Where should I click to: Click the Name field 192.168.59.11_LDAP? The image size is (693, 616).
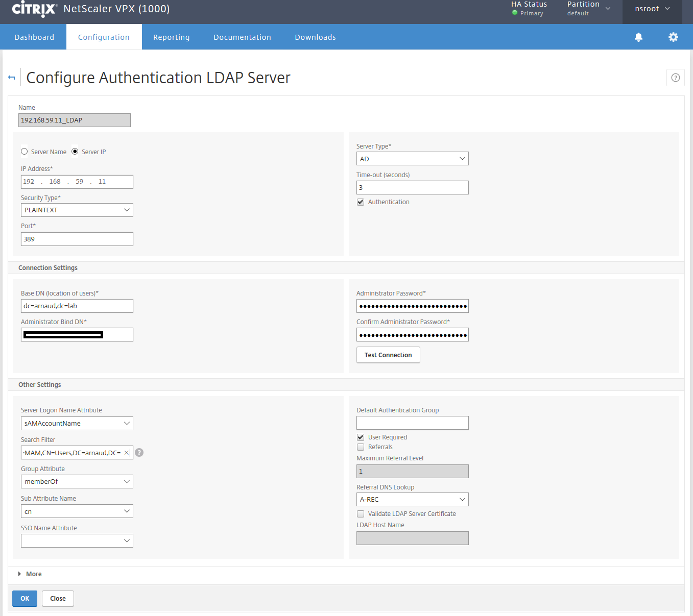click(x=75, y=120)
